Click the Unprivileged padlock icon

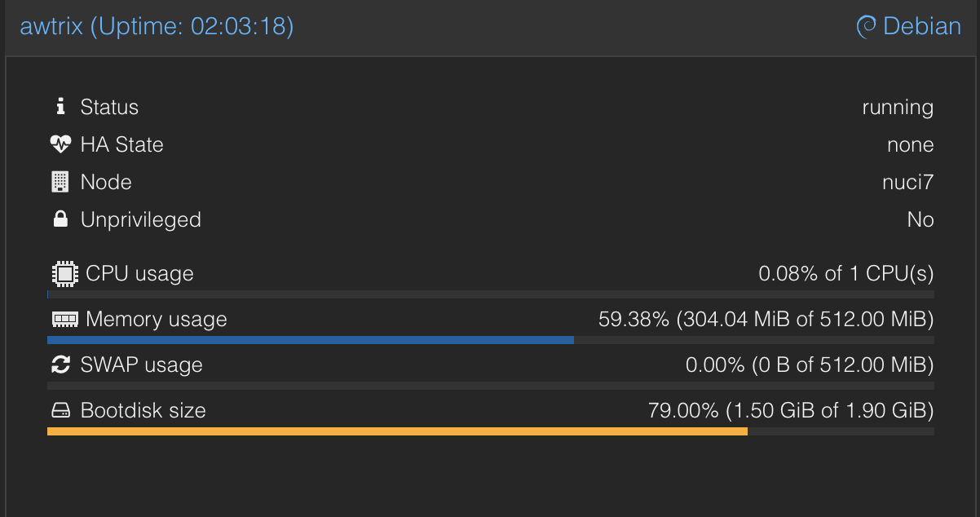coord(60,219)
